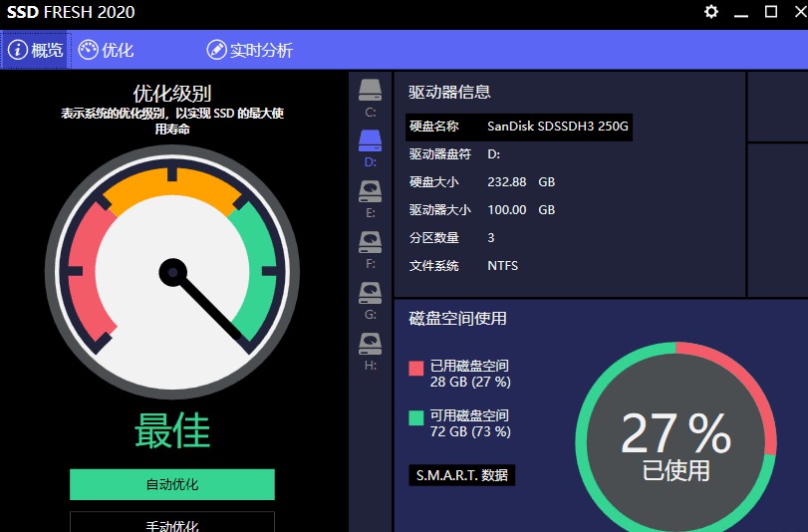
Task: Click the 72 GB (73 %) free space text
Action: [470, 431]
